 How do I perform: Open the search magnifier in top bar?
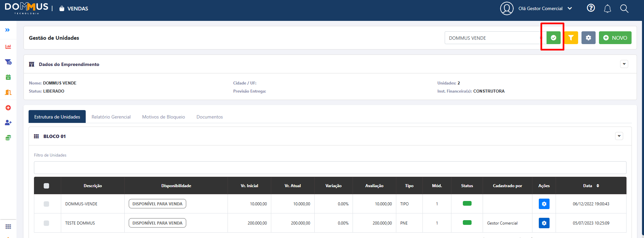[624, 9]
